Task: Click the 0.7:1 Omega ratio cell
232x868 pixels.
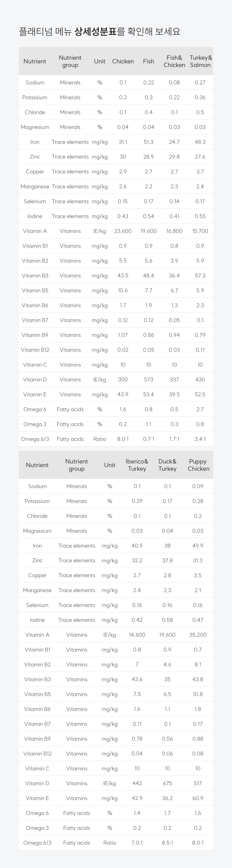Action: [x=148, y=439]
